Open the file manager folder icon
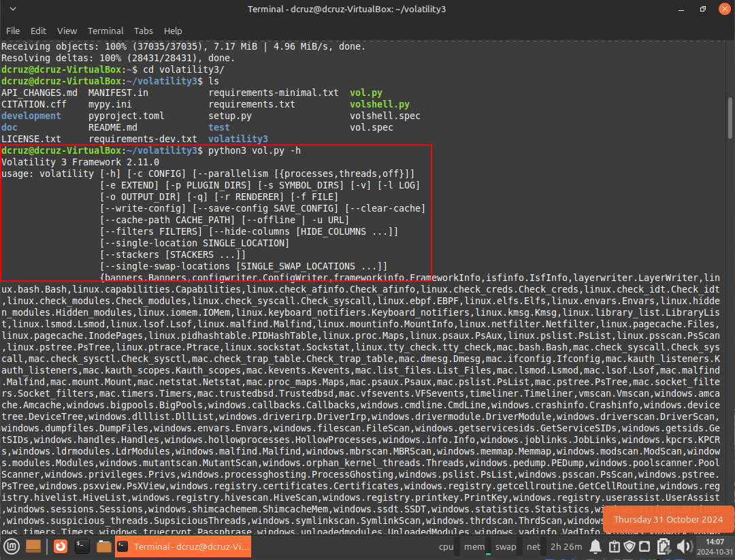Screen dimensions: 735x560 (x=103, y=546)
